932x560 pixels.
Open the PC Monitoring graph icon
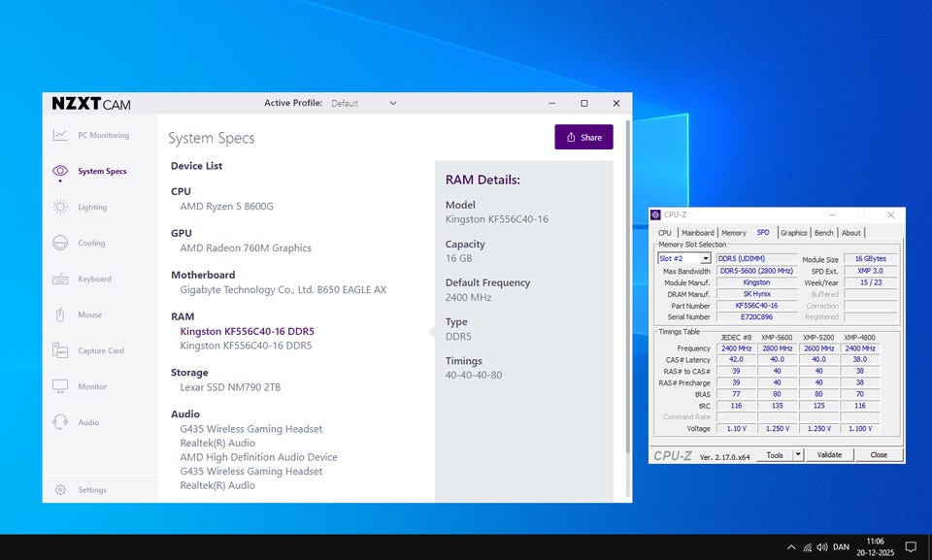click(60, 135)
